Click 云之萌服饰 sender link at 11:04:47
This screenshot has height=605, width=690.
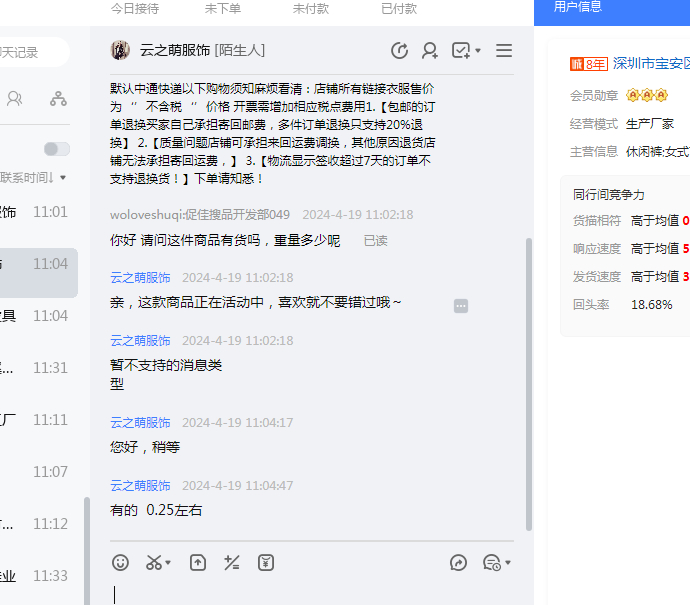click(140, 486)
